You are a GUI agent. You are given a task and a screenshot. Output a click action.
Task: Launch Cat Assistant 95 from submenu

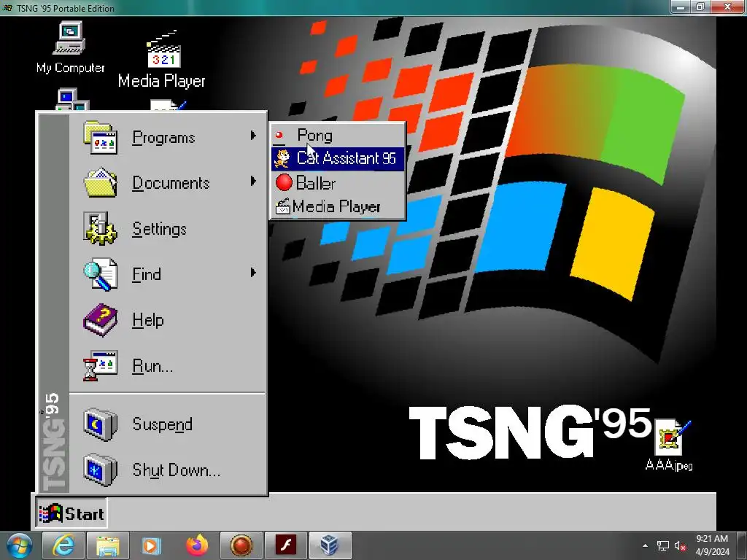338,158
